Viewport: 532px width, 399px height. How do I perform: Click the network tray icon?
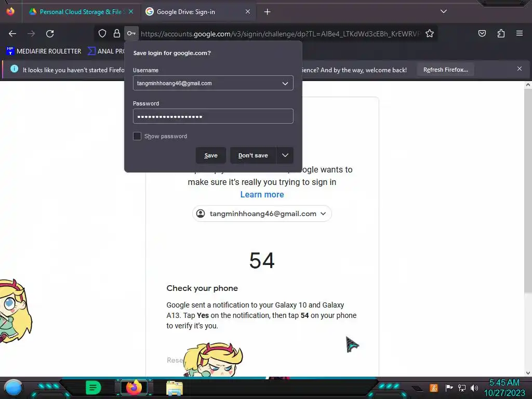point(461,388)
